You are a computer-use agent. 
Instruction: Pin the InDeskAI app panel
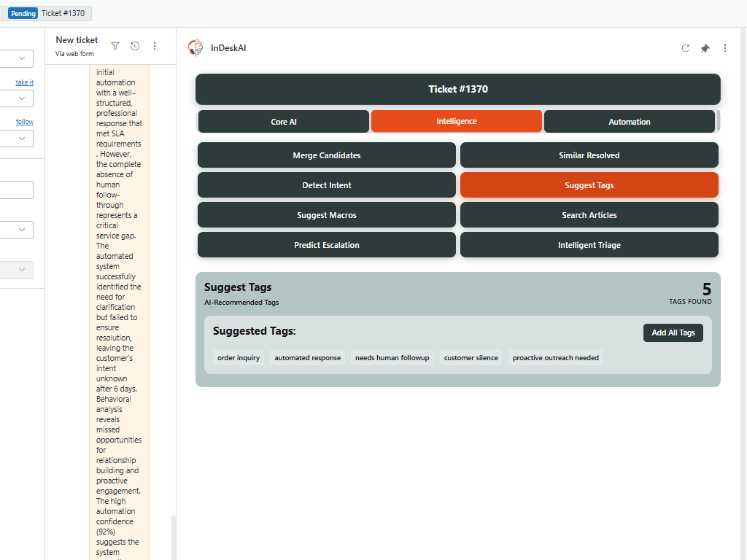[x=705, y=48]
